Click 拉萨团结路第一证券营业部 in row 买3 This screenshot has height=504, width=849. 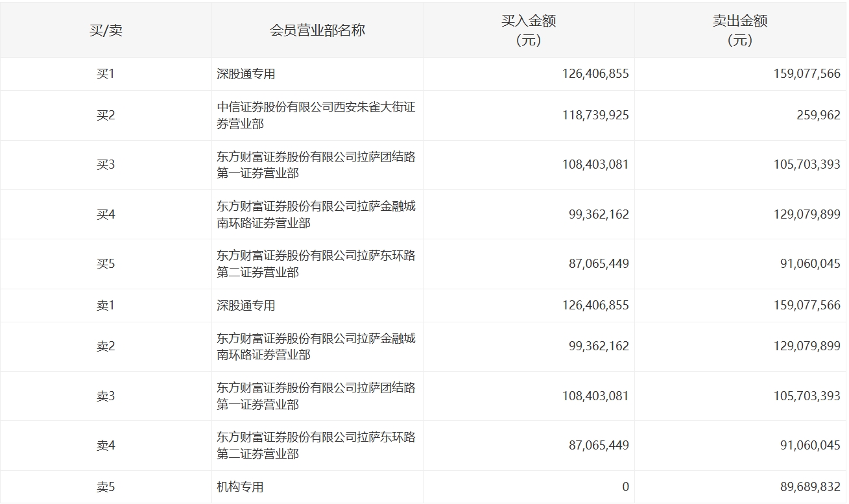pyautogui.click(x=316, y=165)
